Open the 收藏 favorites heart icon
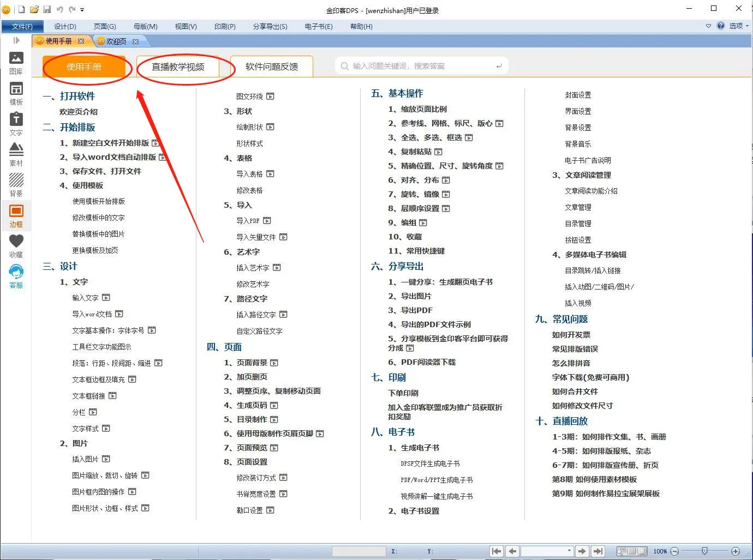 coord(16,245)
